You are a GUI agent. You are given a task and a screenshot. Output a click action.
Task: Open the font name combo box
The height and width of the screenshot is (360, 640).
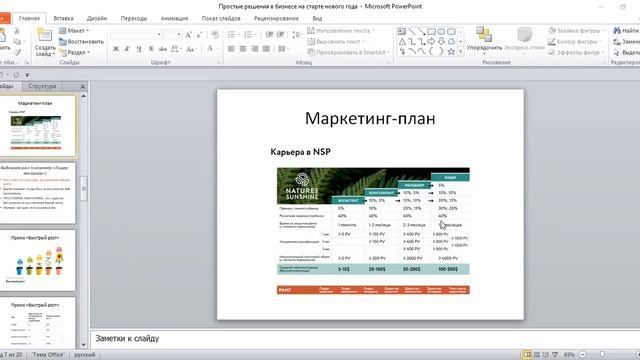click(x=137, y=35)
